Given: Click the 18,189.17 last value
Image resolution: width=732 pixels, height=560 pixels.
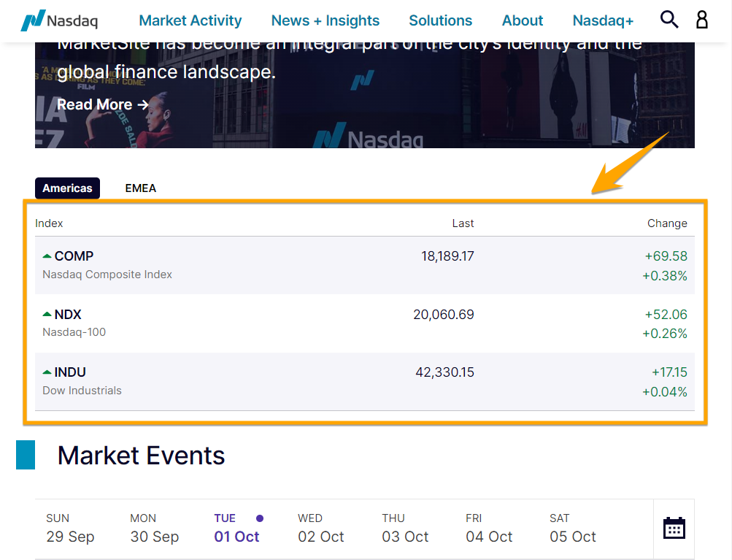Looking at the screenshot, I should pyautogui.click(x=447, y=256).
